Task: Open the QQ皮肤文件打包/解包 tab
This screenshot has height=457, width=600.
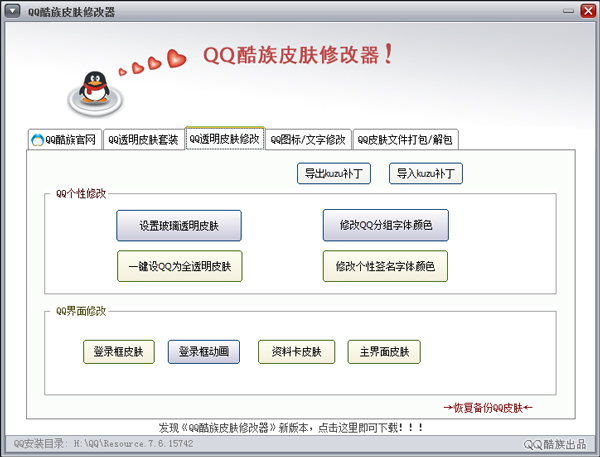Action: tap(405, 140)
